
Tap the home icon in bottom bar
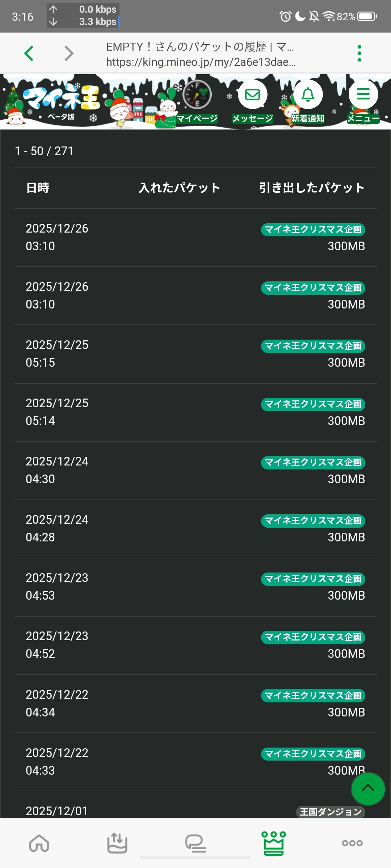click(39, 843)
